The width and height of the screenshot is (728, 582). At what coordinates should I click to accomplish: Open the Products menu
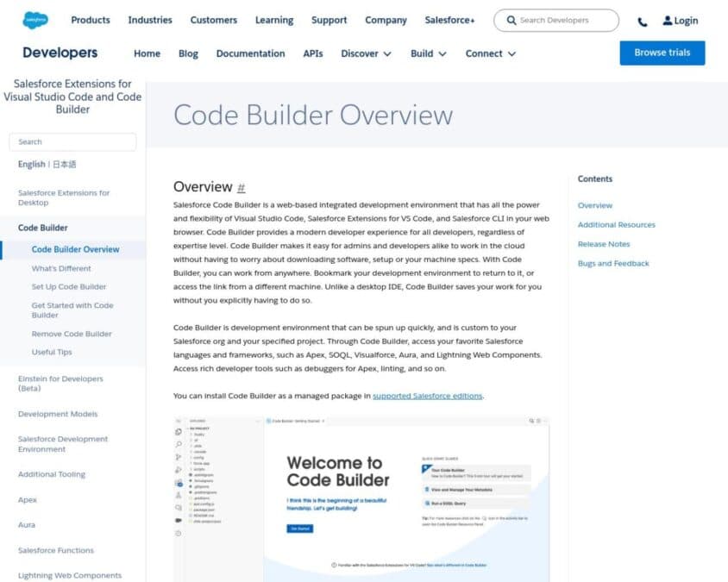coord(91,20)
